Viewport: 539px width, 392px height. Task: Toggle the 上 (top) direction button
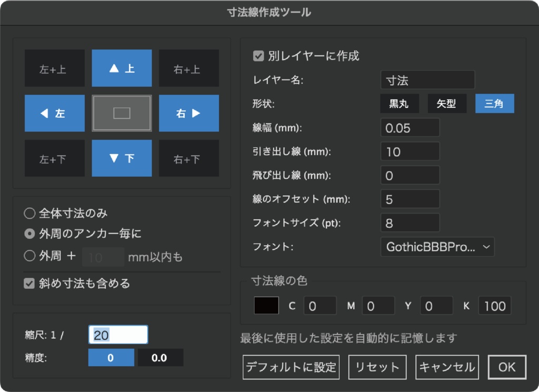(x=122, y=68)
